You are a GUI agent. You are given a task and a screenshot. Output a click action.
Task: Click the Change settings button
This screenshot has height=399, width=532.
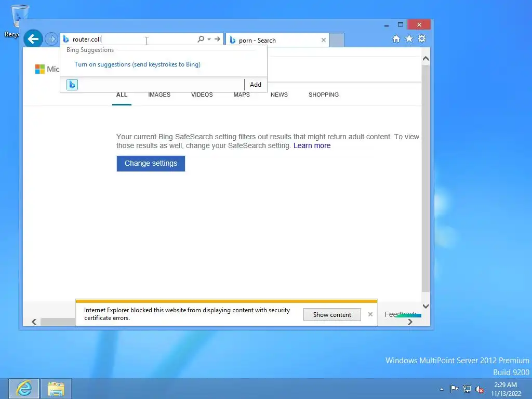pos(151,164)
